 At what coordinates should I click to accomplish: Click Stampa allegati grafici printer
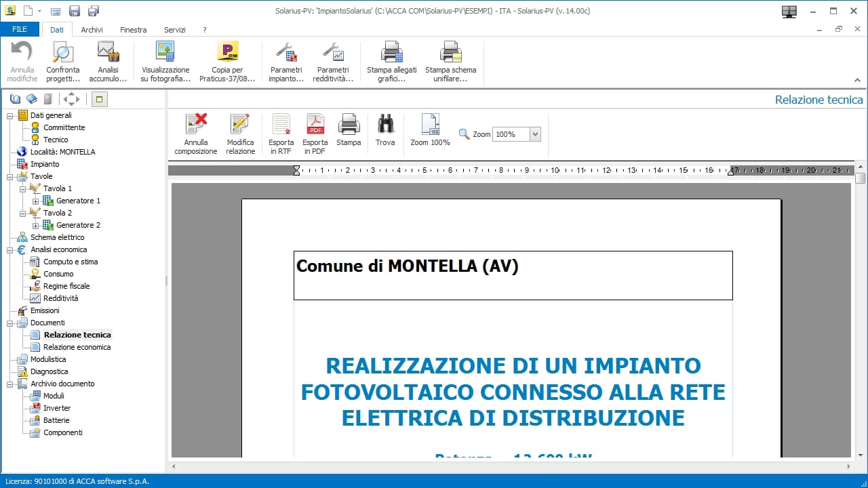(x=392, y=52)
